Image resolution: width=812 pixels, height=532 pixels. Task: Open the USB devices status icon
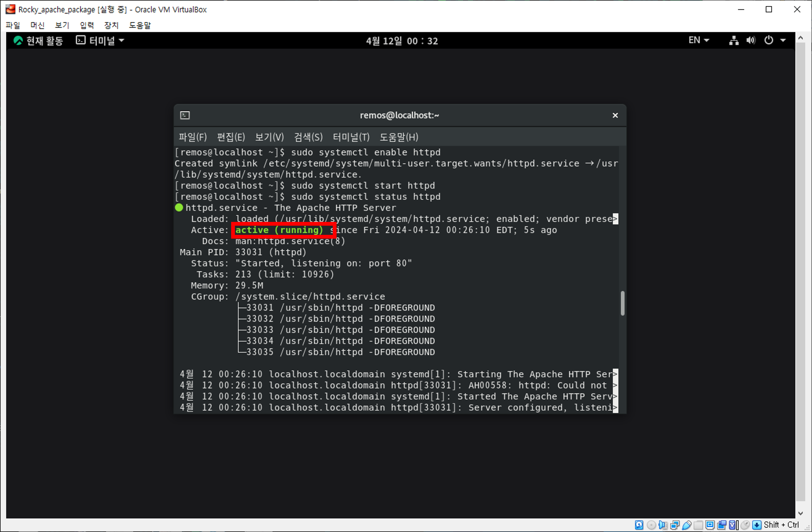[x=687, y=525]
